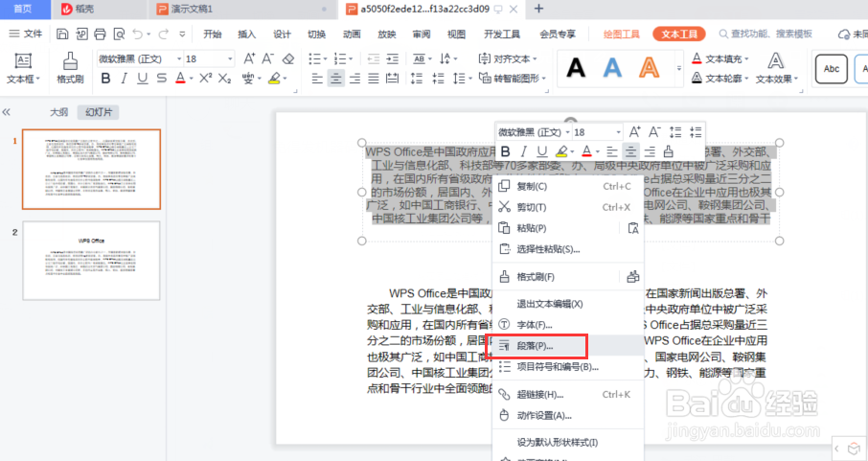Select the Abc shape style preset
Screen dimensions: 868x461
(x=832, y=69)
